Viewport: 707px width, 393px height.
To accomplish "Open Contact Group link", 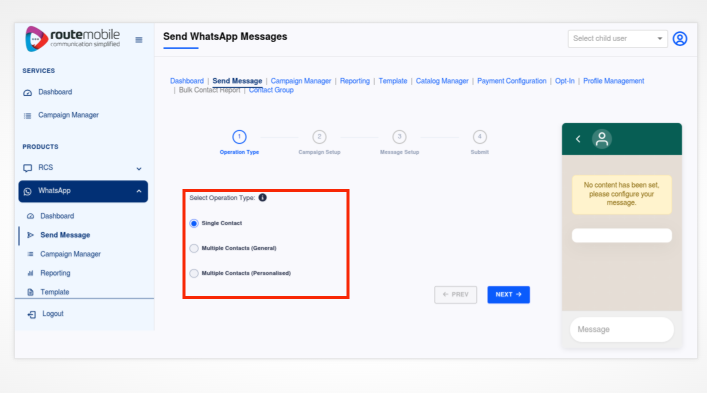I will pos(271,90).
